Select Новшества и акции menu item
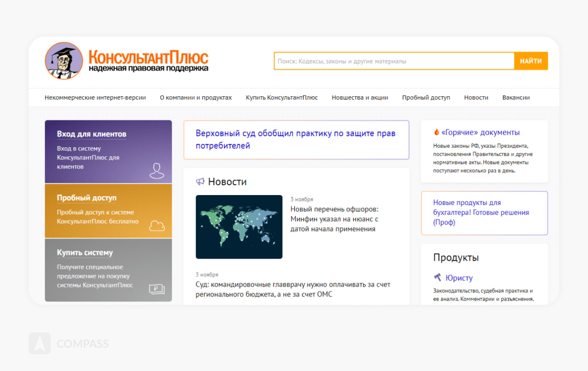This screenshot has width=588, height=371. [x=360, y=98]
